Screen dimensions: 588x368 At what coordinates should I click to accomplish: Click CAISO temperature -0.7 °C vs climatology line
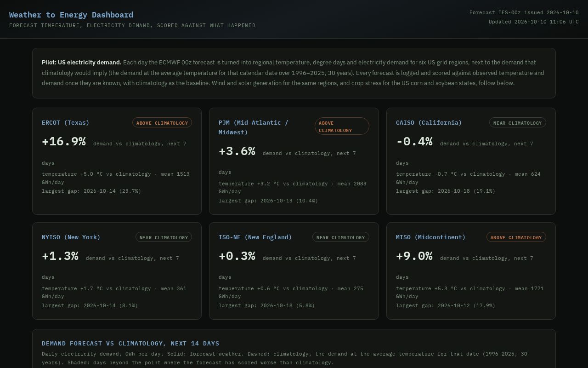[469, 178]
